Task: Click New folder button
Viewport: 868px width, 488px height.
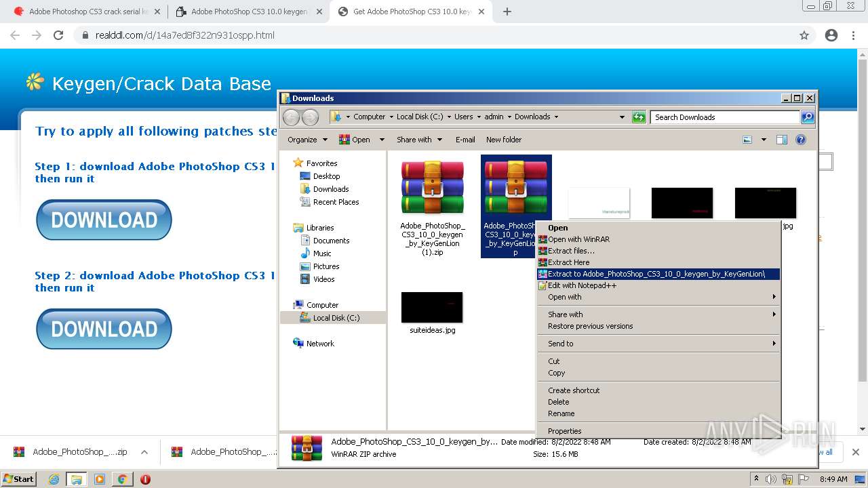Action: (504, 140)
